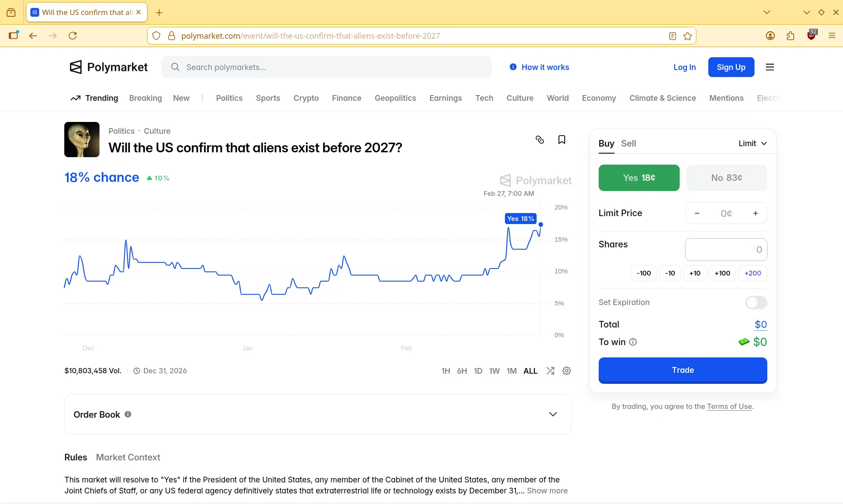This screenshot has height=504, width=843.
Task: Bookmark this aliens market
Action: click(x=562, y=140)
